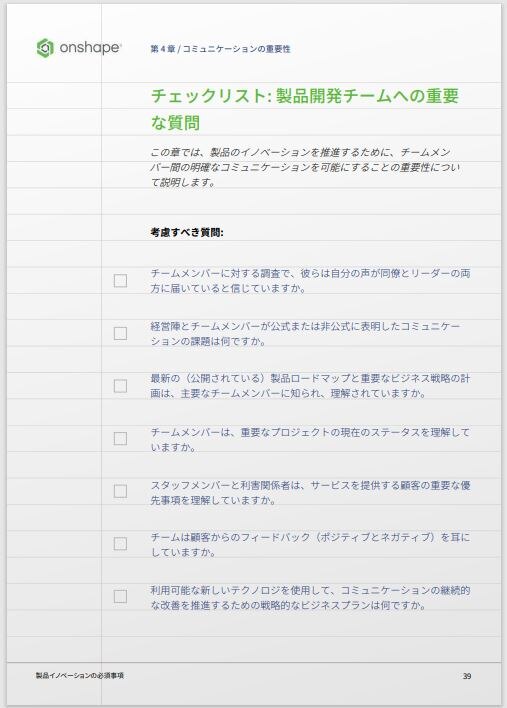The image size is (507, 708).
Task: Click the italic chapter introduction paragraph
Action: (305, 167)
